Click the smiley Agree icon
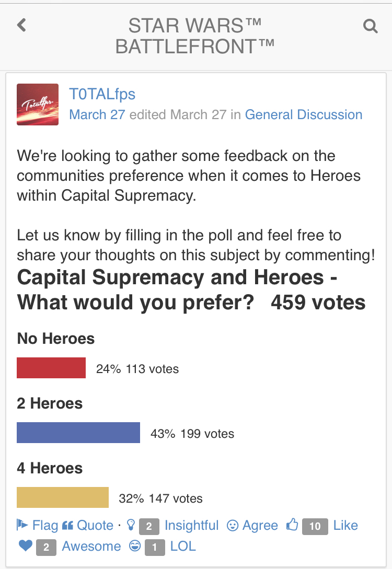Screen dimensions: 392x569 (232, 525)
